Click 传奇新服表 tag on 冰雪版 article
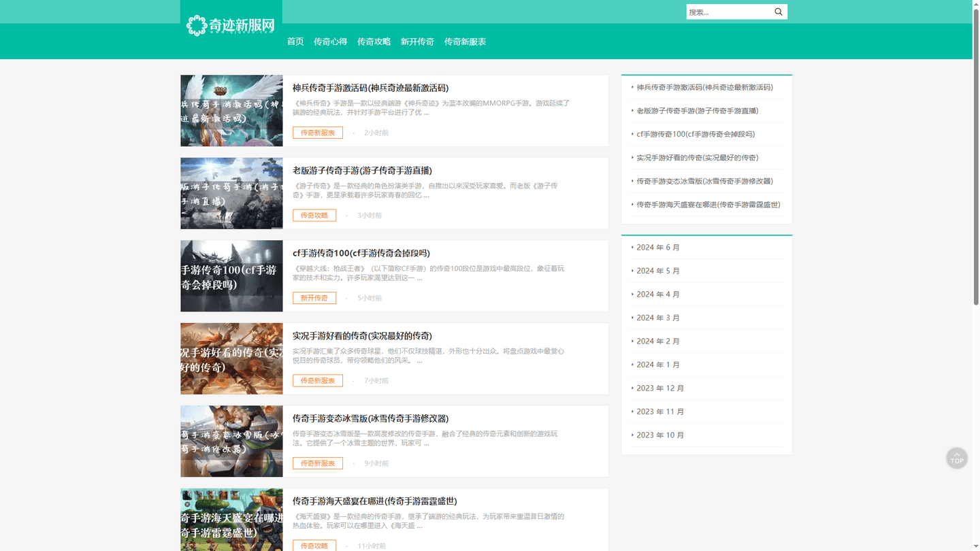This screenshot has height=551, width=980. tap(318, 463)
